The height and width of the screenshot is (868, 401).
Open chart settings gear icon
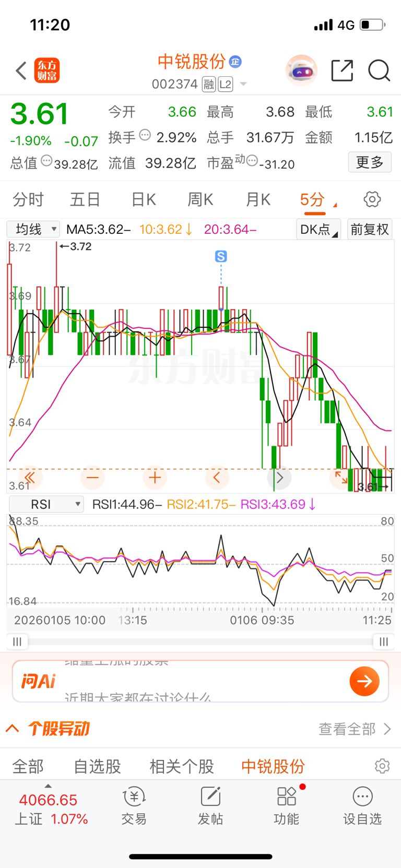[x=372, y=199]
